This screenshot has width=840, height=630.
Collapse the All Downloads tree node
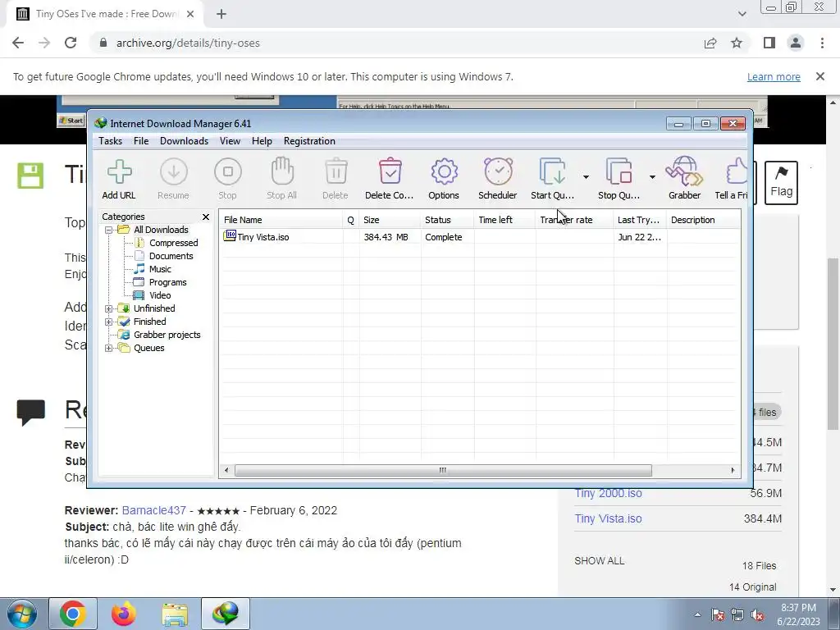109,230
